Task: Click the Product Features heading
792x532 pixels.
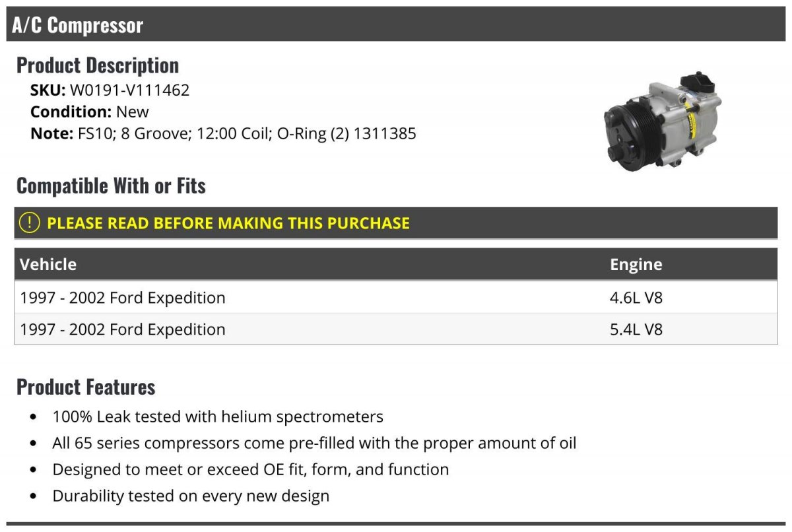Action: 86,387
